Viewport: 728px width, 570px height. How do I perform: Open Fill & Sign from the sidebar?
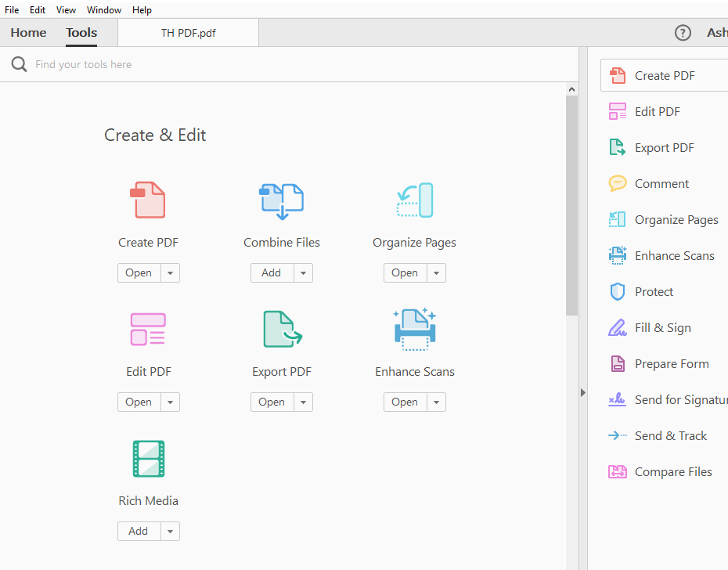[661, 327]
